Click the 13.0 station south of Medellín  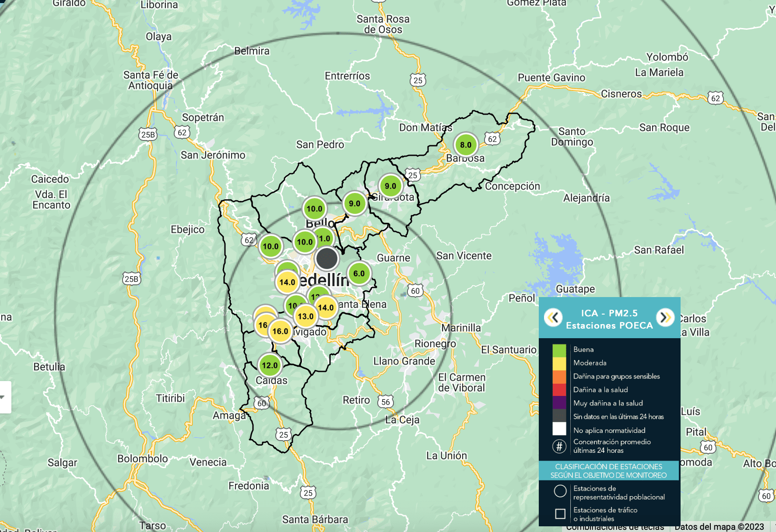point(305,315)
